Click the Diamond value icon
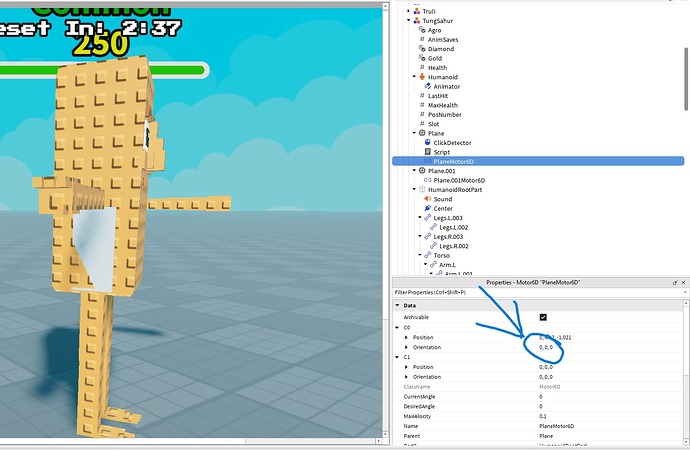 [422, 49]
